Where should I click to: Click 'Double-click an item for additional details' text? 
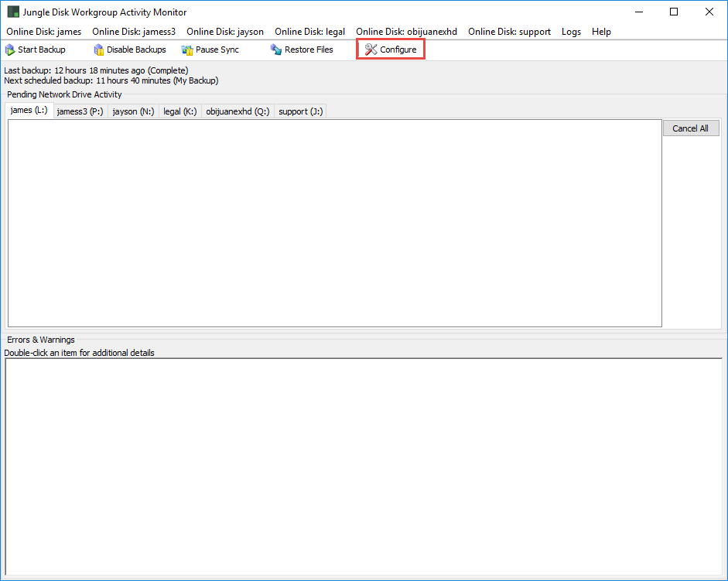pos(79,353)
